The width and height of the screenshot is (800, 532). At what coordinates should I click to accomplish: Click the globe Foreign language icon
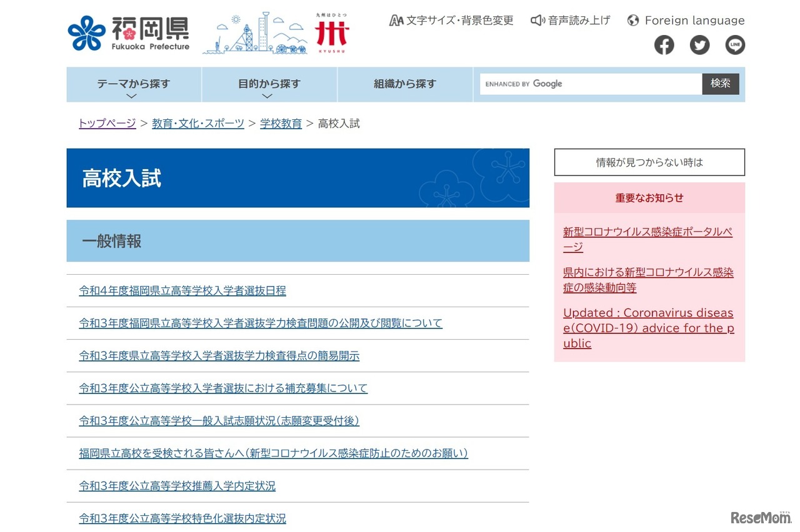point(633,20)
